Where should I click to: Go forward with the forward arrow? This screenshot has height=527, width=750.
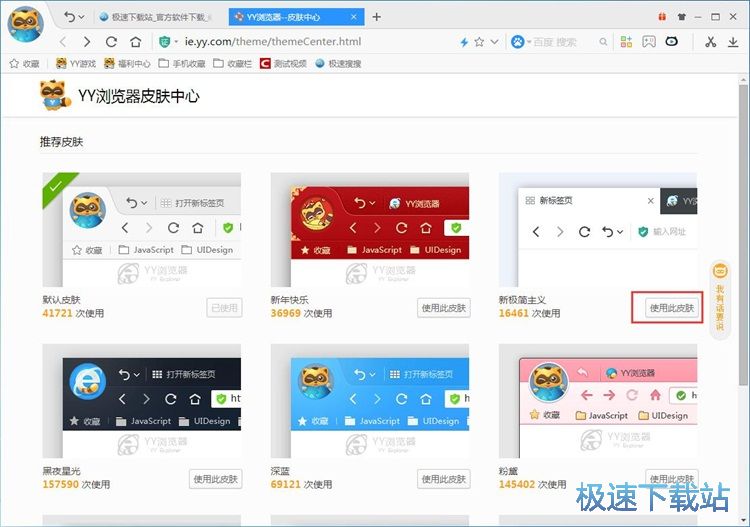(87, 42)
